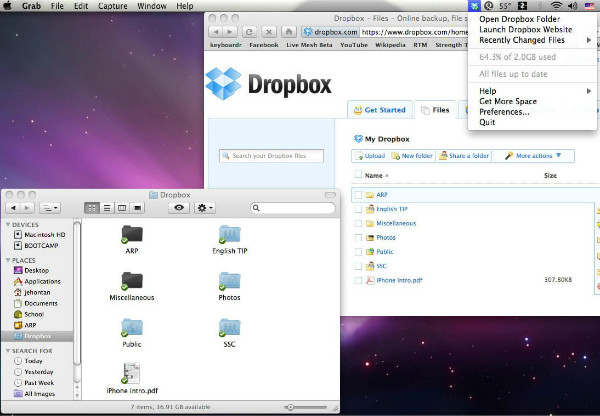Click the Upload button
The image size is (600, 416).
[370, 156]
